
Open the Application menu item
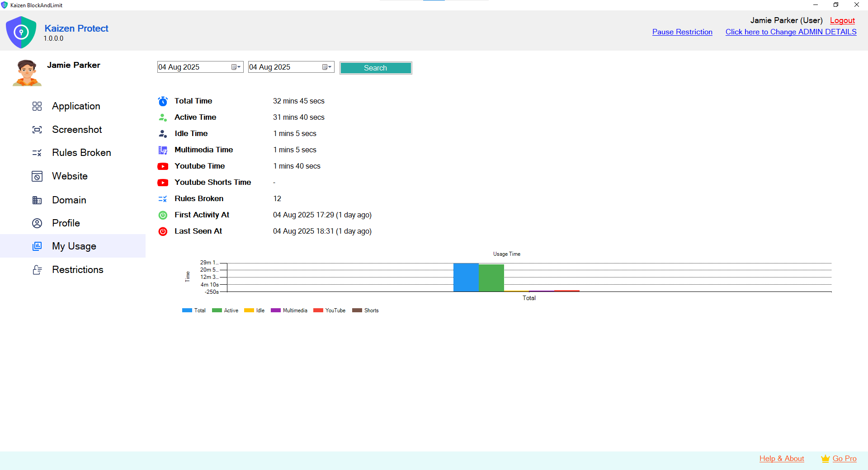pyautogui.click(x=76, y=106)
